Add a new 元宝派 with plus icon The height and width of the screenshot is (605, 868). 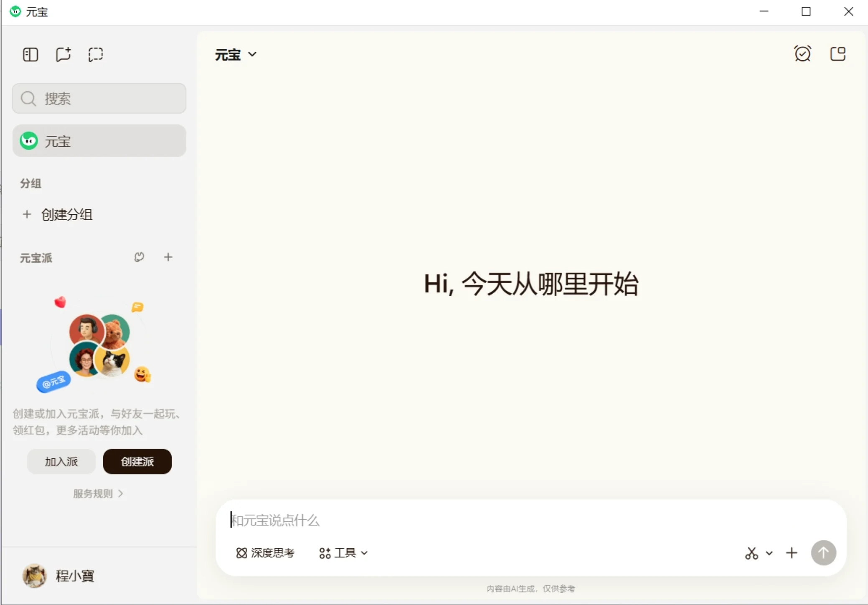click(x=168, y=257)
